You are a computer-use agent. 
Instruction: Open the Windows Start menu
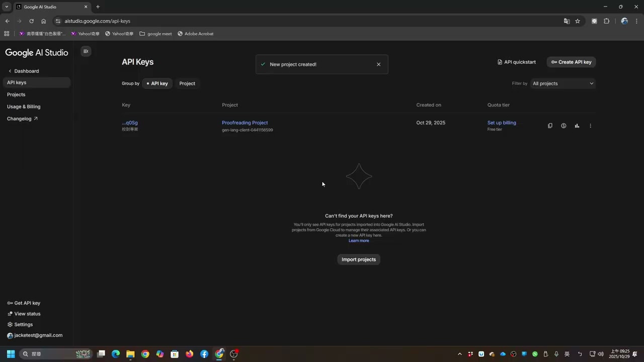11,354
